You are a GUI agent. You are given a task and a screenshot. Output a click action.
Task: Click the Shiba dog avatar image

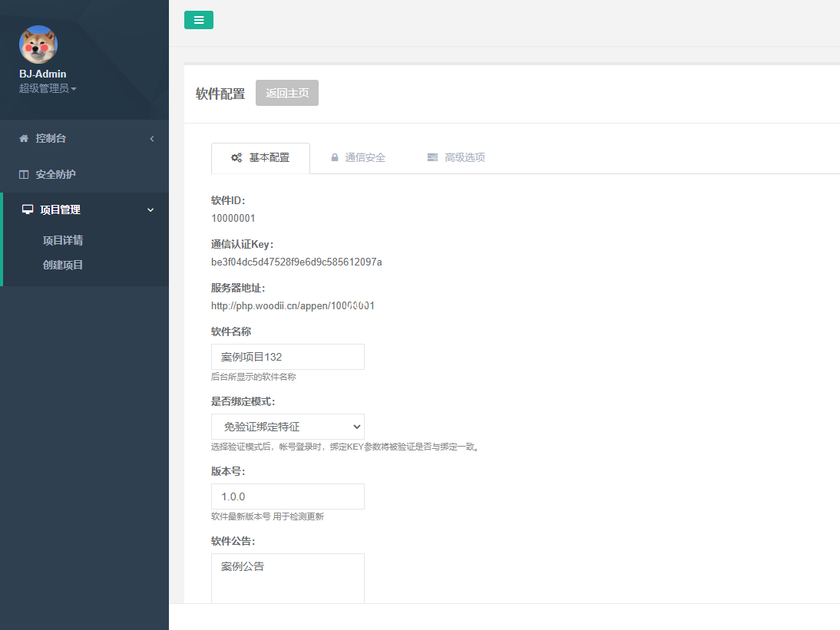[38, 45]
